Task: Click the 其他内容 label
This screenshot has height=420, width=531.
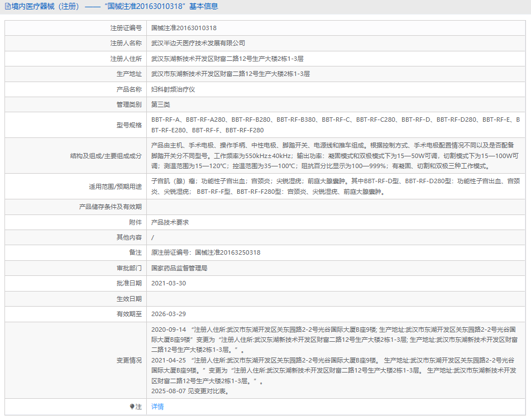Action: (129, 237)
